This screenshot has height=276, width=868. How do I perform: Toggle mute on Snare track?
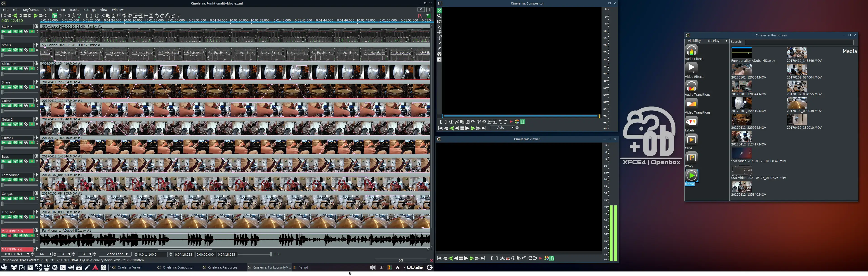[21, 87]
